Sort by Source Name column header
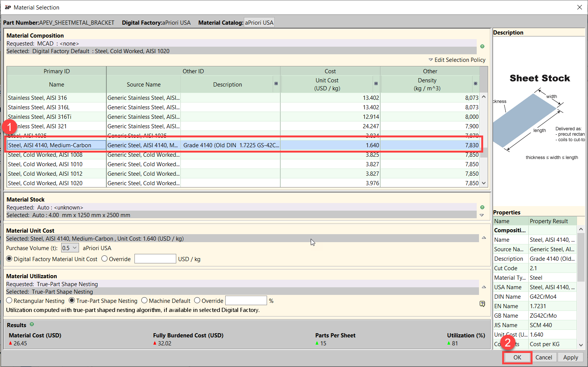 coord(144,84)
